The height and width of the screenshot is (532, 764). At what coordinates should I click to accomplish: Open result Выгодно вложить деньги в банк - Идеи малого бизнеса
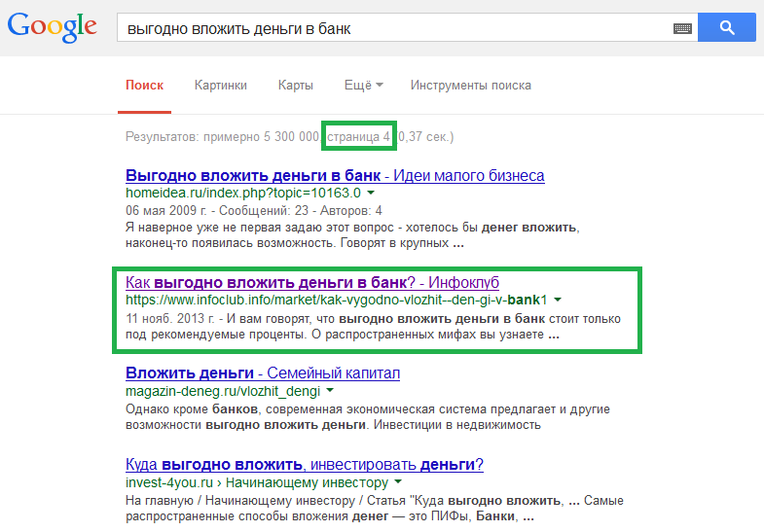(x=335, y=175)
